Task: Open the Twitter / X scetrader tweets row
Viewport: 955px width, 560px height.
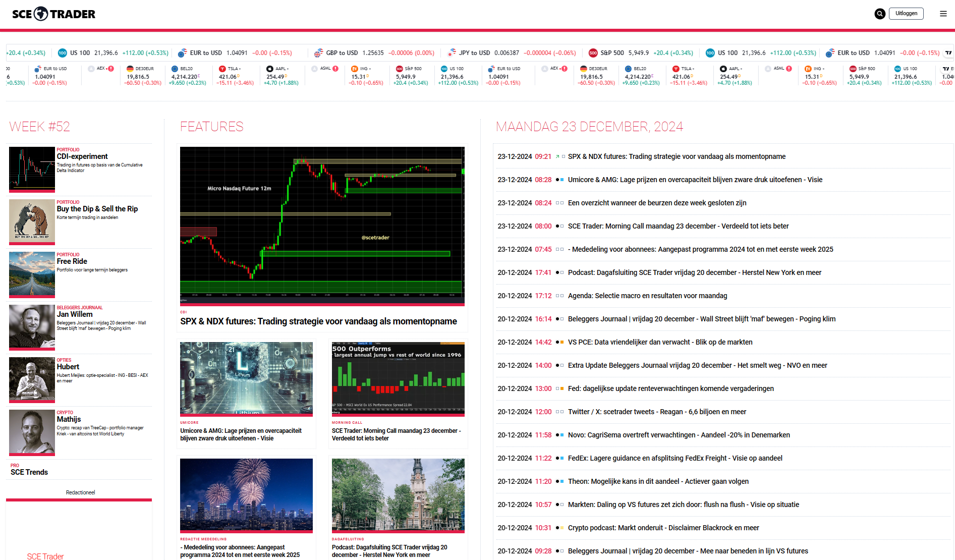Action: tap(722, 412)
